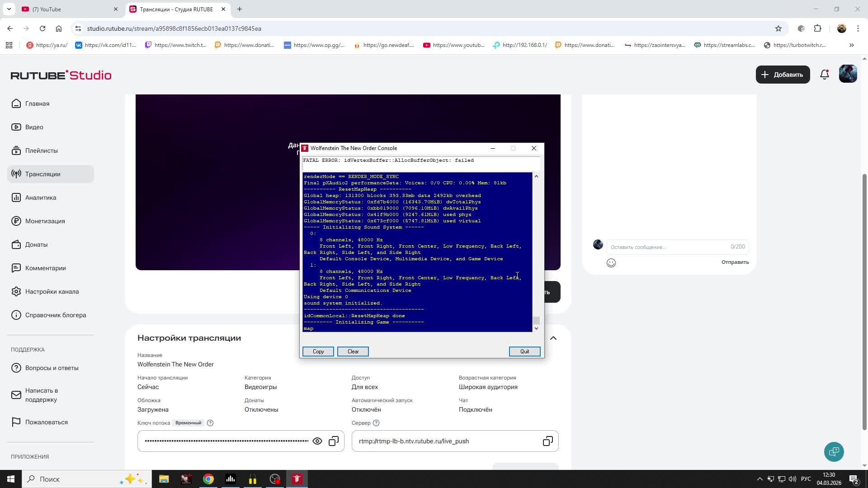Copy the stream key to clipboard

click(334, 441)
